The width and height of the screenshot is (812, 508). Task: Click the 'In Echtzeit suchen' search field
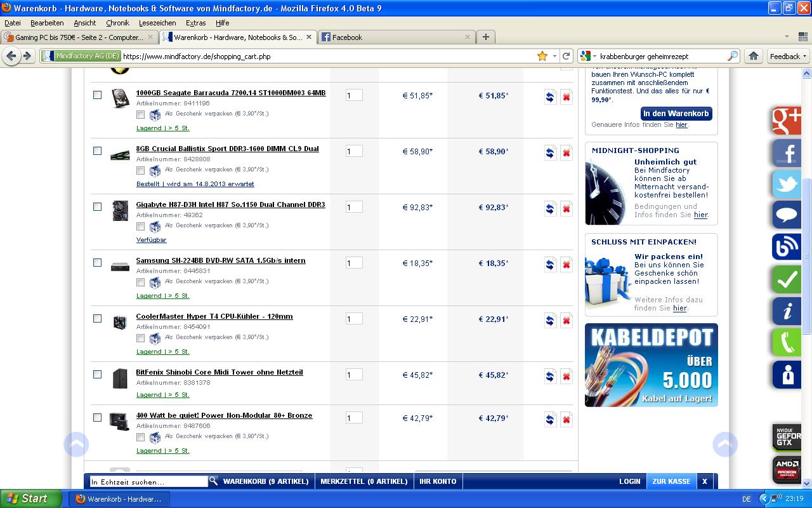tap(148, 482)
